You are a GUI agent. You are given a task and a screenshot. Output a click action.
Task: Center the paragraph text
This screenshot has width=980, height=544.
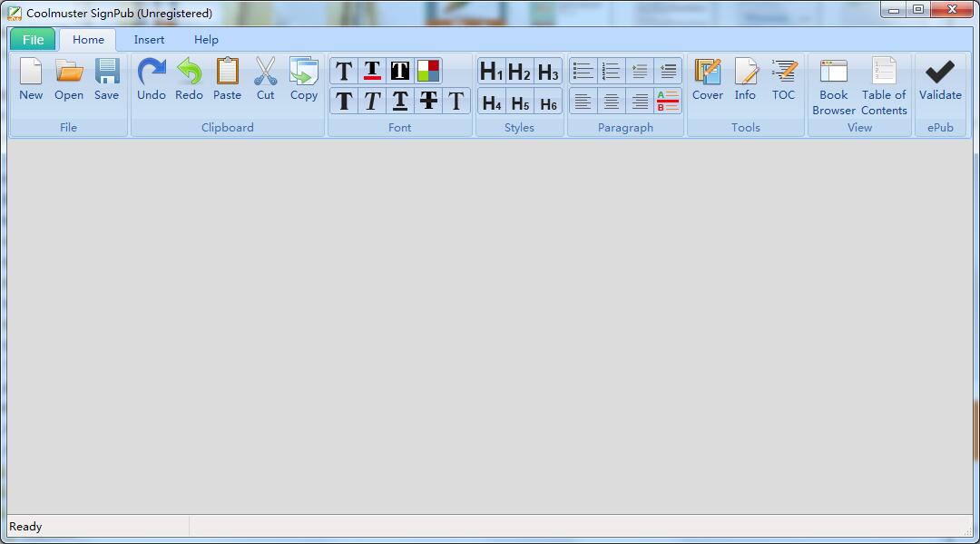click(611, 101)
